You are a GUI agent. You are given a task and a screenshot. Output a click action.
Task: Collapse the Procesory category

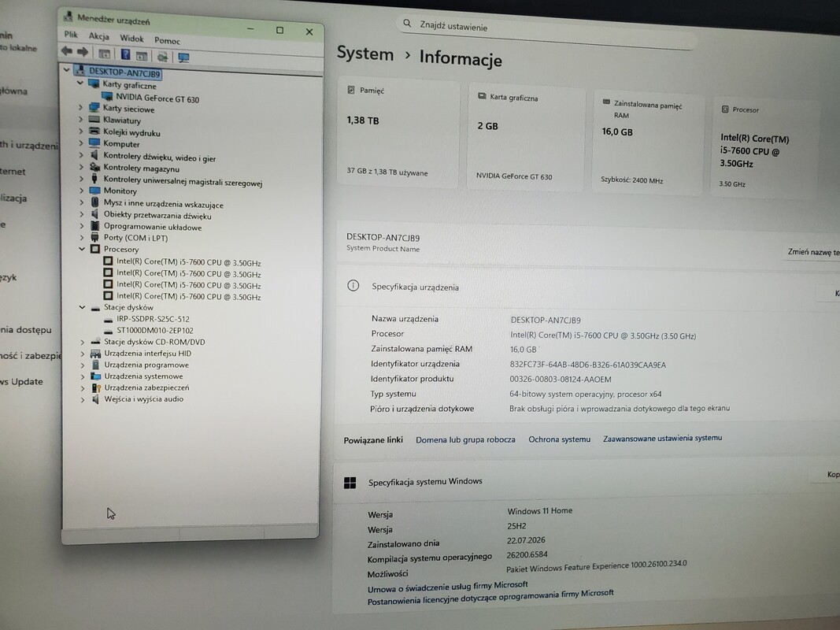82,249
